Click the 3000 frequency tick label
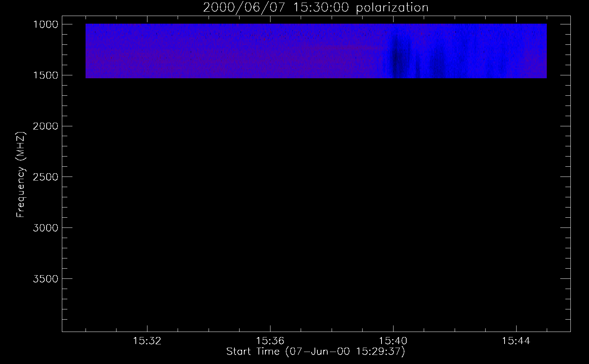589x364 pixels. tap(46, 228)
